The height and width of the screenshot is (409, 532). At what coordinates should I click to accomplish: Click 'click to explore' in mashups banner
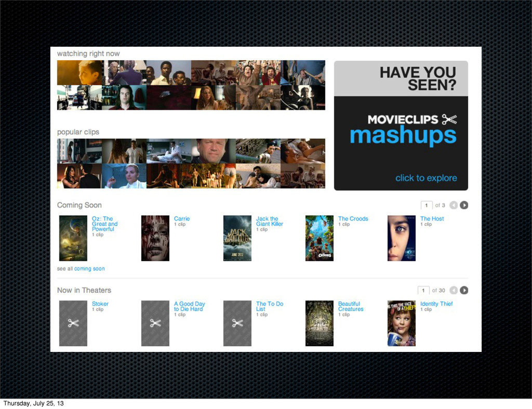coord(426,178)
